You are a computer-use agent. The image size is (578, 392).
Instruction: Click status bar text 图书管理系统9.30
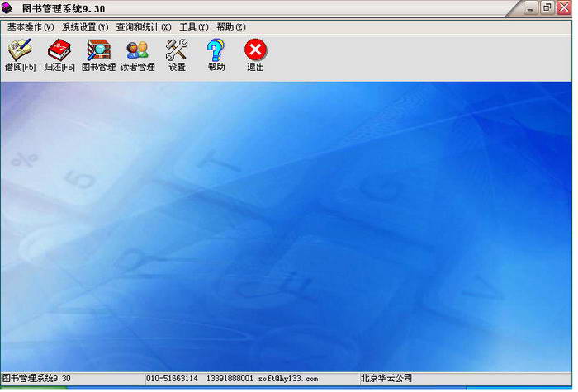tap(36, 378)
